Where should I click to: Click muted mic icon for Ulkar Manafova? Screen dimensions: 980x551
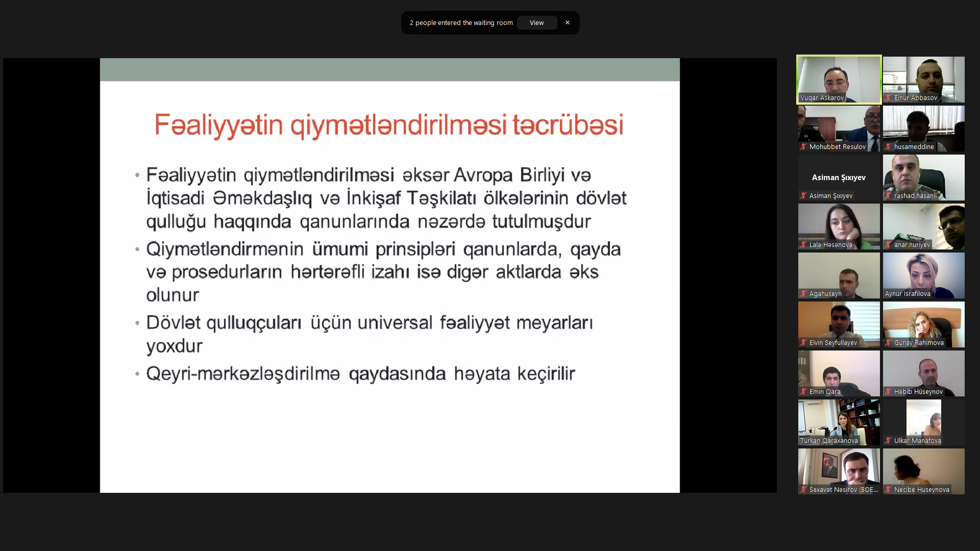point(888,440)
